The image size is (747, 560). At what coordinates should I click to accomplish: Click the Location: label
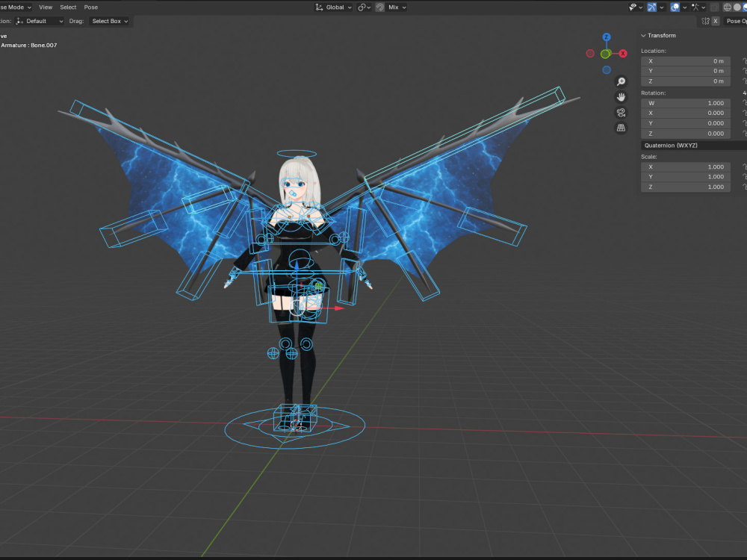pyautogui.click(x=653, y=51)
